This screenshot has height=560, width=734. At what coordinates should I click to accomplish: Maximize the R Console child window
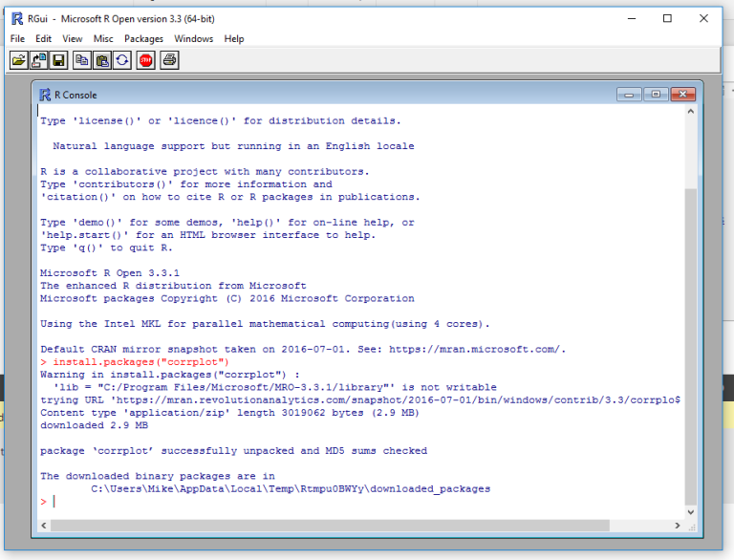point(656,94)
